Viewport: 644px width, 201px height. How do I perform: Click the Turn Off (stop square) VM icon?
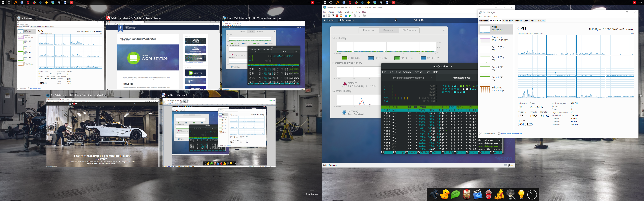click(x=333, y=16)
